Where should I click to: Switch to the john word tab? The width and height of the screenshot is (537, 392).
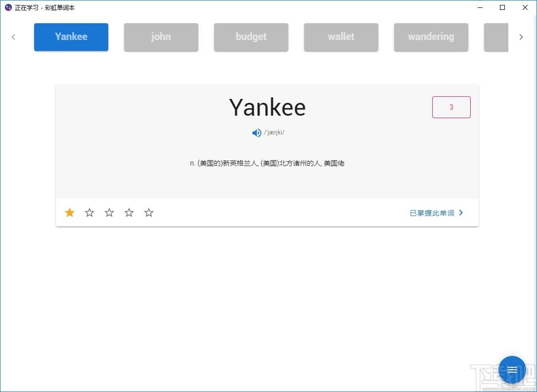pyautogui.click(x=161, y=37)
